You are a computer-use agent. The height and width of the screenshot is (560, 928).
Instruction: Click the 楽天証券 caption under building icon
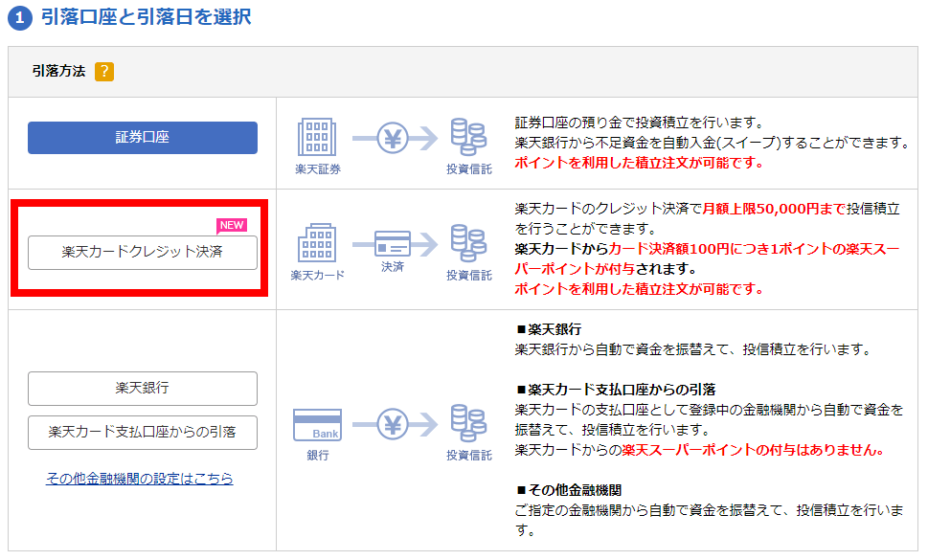click(x=318, y=169)
